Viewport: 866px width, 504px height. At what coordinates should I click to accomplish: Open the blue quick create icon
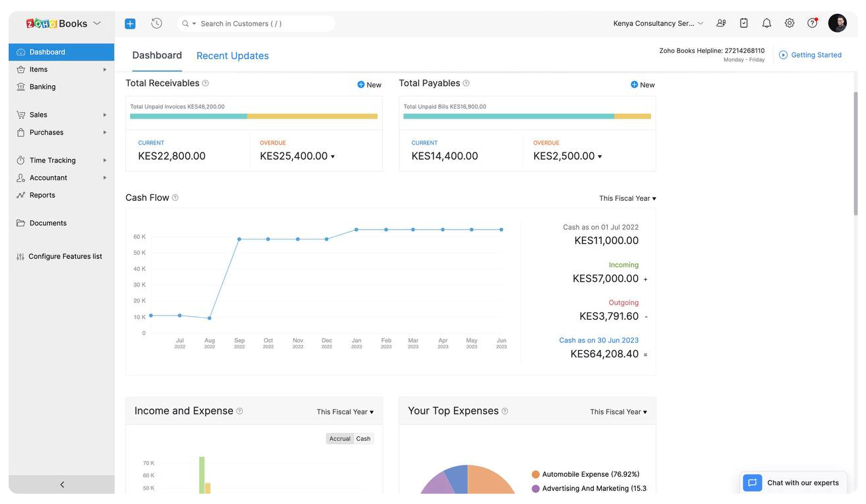130,23
